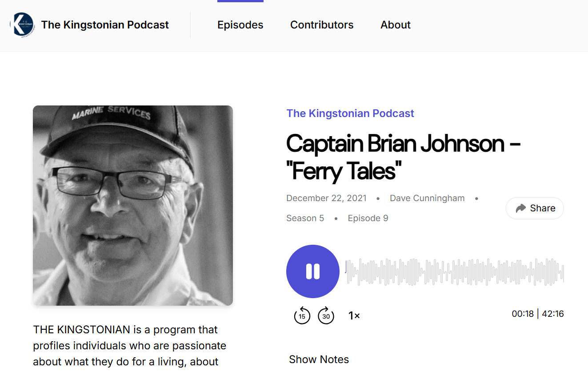Click the total duration 42:16

(x=553, y=314)
